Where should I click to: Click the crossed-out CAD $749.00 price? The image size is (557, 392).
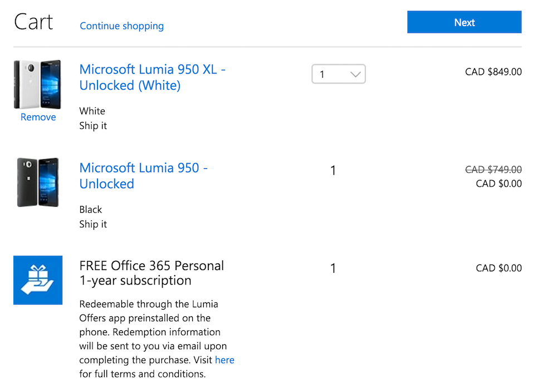click(x=493, y=169)
